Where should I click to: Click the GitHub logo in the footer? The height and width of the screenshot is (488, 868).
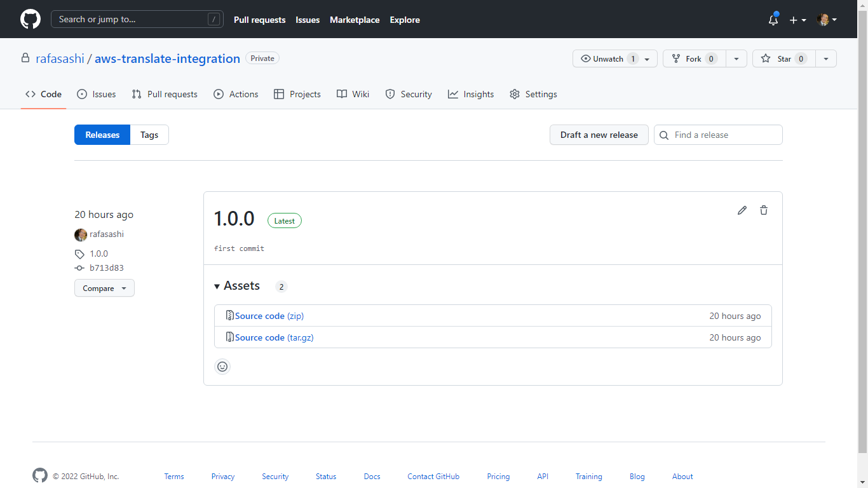point(40,476)
